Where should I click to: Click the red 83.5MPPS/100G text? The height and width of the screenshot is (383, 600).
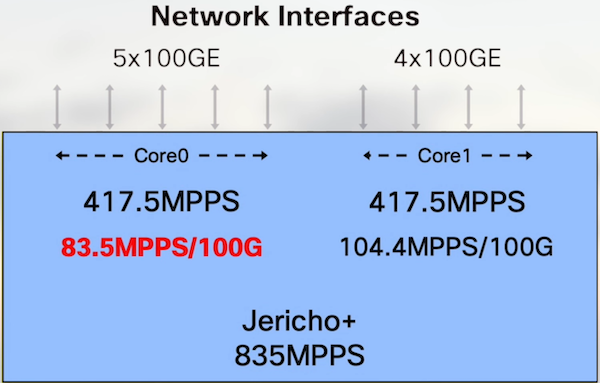pyautogui.click(x=162, y=247)
